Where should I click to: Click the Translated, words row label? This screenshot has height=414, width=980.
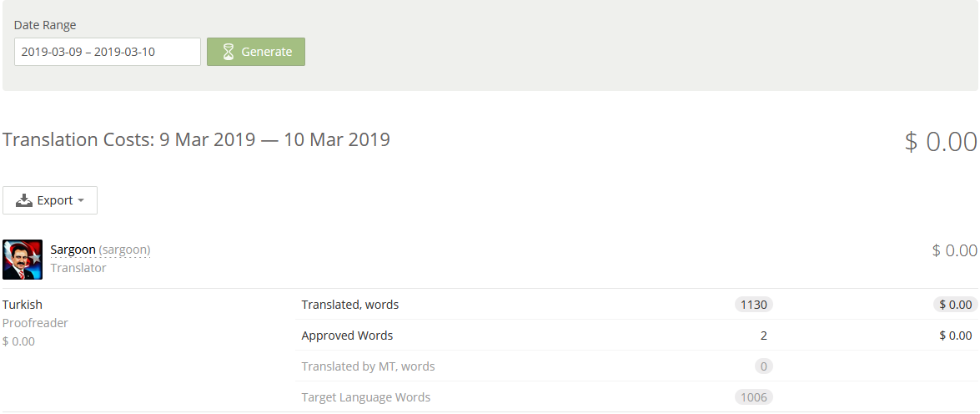click(350, 305)
